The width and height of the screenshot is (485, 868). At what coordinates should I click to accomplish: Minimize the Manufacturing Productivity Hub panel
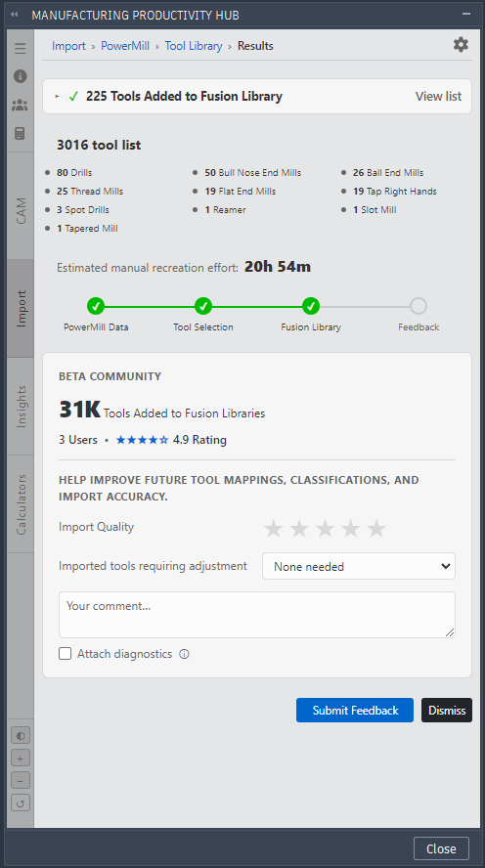click(x=466, y=15)
